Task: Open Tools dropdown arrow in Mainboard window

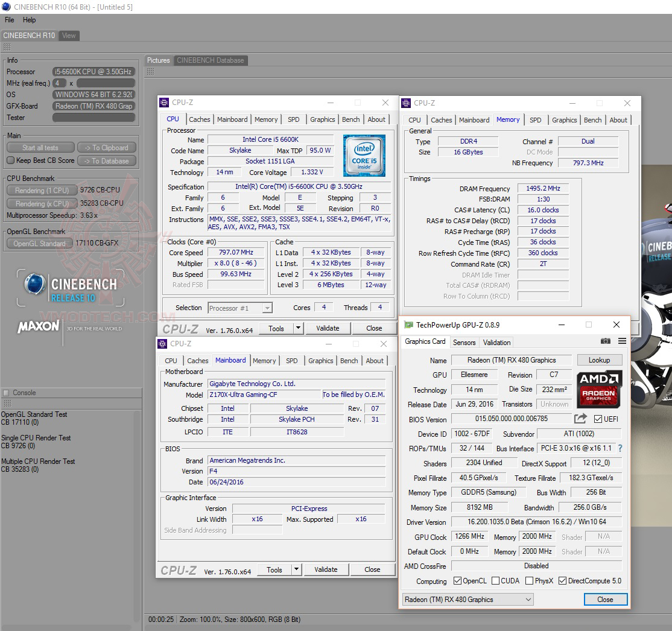Action: (x=296, y=569)
